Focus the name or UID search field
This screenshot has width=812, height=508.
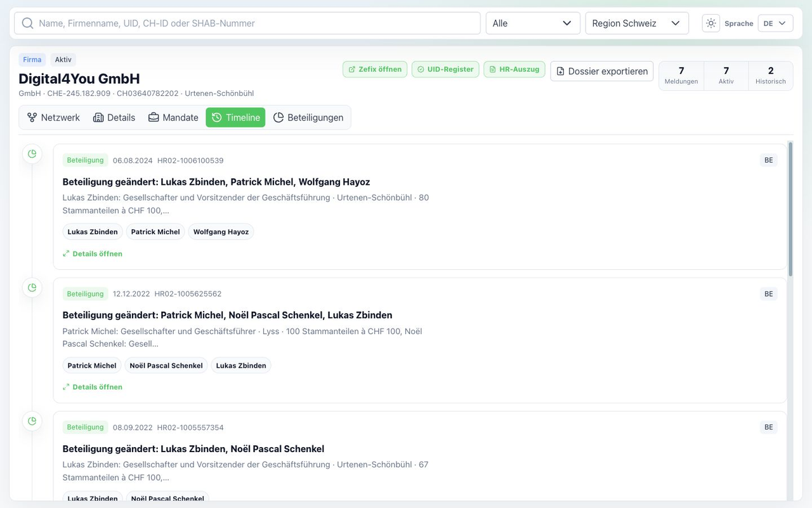click(x=247, y=23)
